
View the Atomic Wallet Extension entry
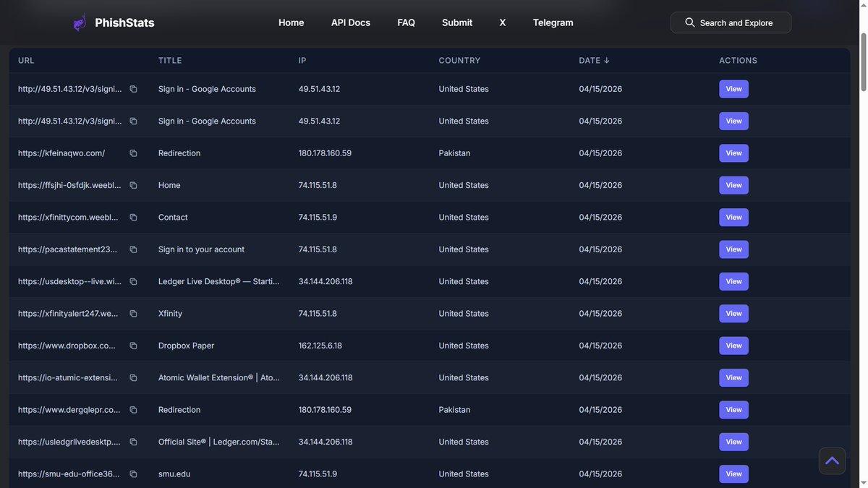tap(733, 377)
